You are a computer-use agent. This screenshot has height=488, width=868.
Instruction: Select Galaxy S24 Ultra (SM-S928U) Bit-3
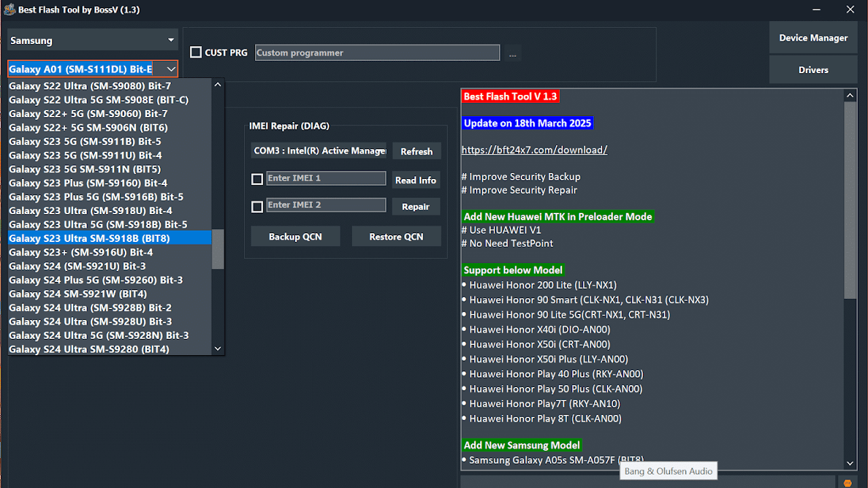pos(110,321)
